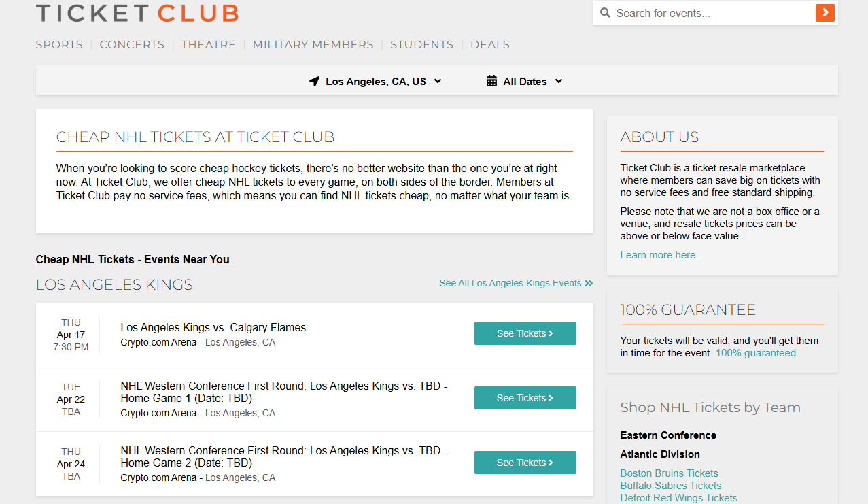Click the Eastern Conference label

[668, 435]
